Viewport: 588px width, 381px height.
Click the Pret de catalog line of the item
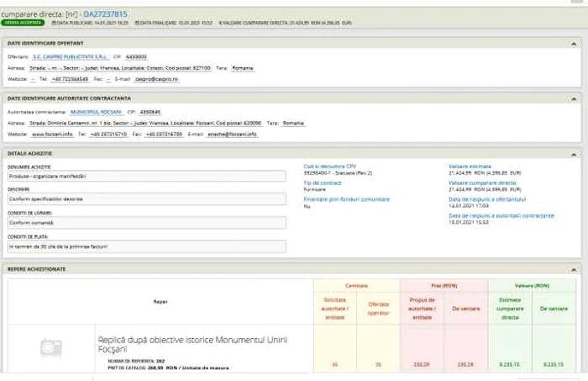168,368
